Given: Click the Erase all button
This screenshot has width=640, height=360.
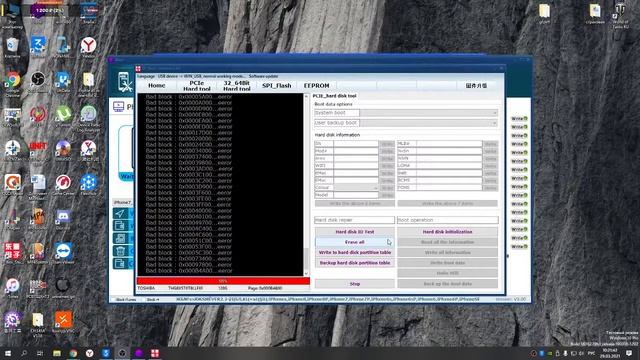Looking at the screenshot, I should coord(355,242).
